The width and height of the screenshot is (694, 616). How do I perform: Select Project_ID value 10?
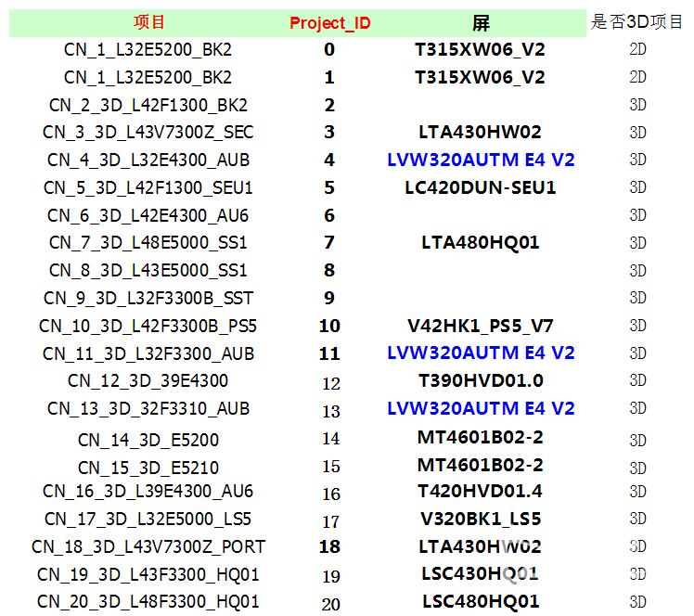tap(329, 327)
